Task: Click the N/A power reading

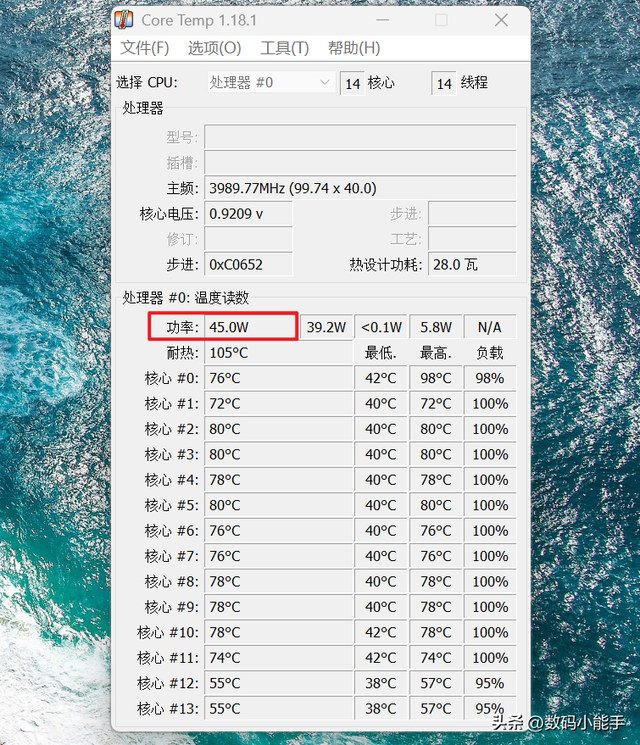Action: tap(490, 327)
